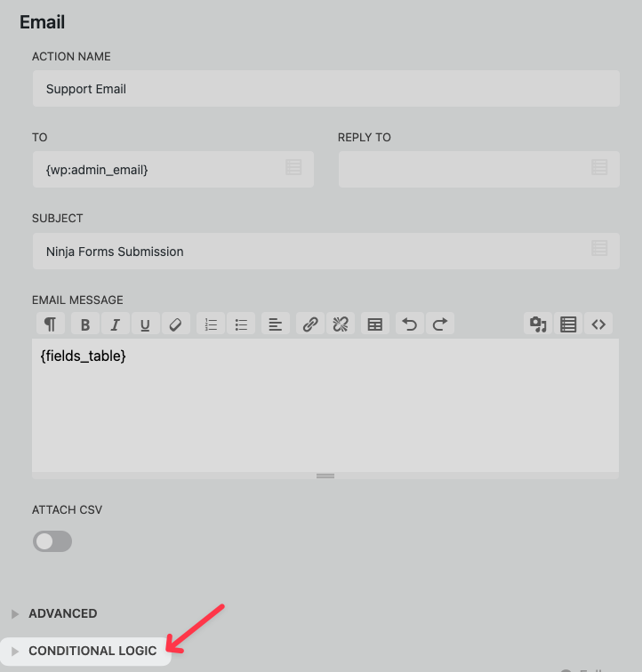642x672 pixels.
Task: Switch editor to HTML code view
Action: coord(598,324)
